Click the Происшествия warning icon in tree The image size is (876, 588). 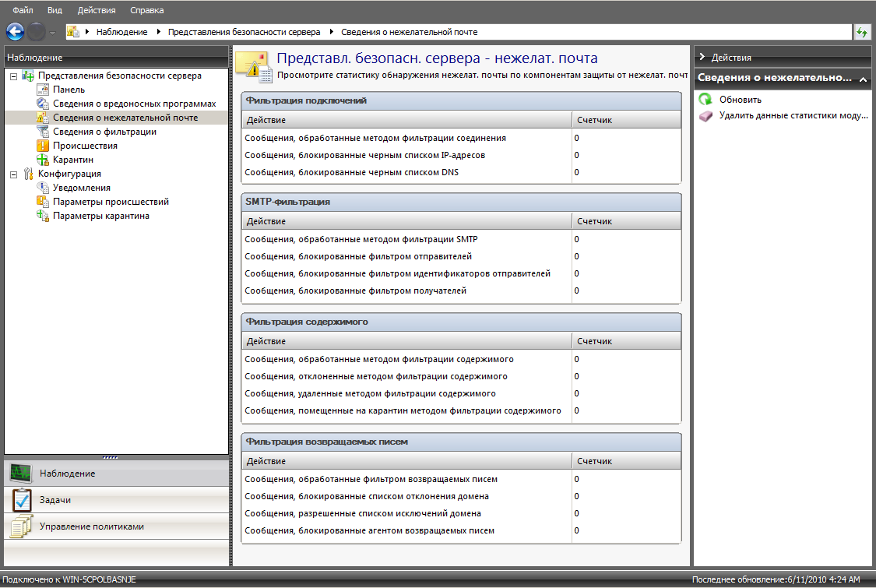[43, 146]
